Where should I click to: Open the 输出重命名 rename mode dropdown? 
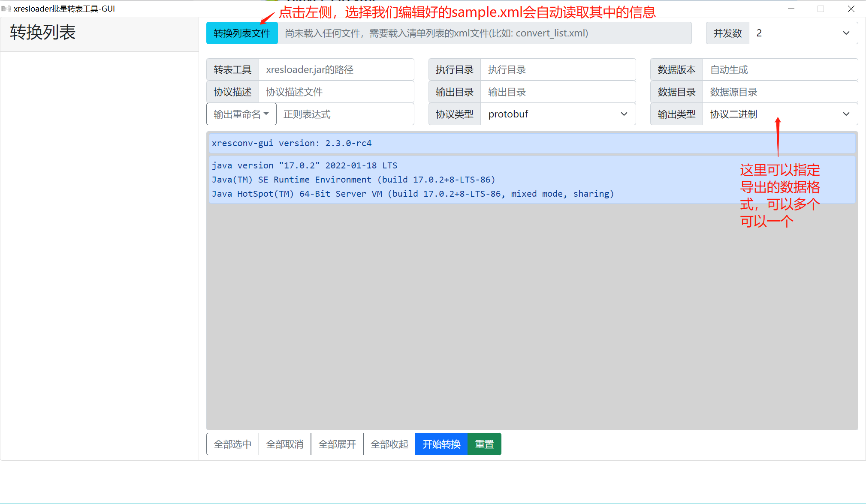pyautogui.click(x=241, y=114)
